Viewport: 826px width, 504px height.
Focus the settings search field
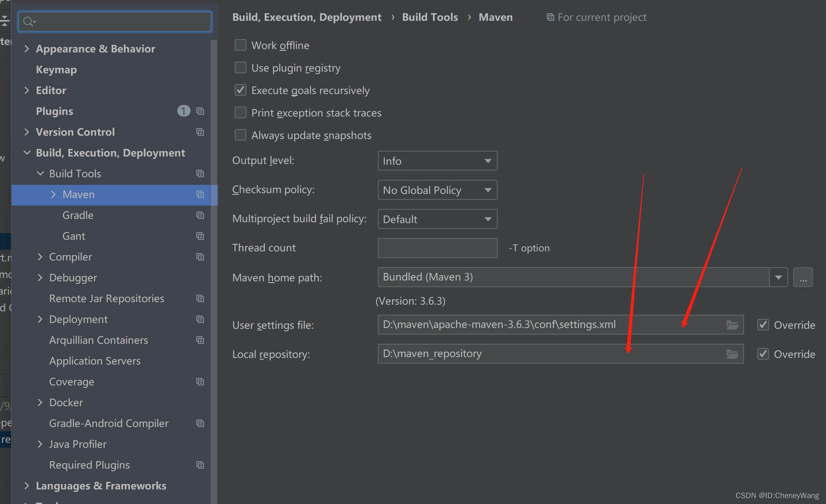pos(115,21)
